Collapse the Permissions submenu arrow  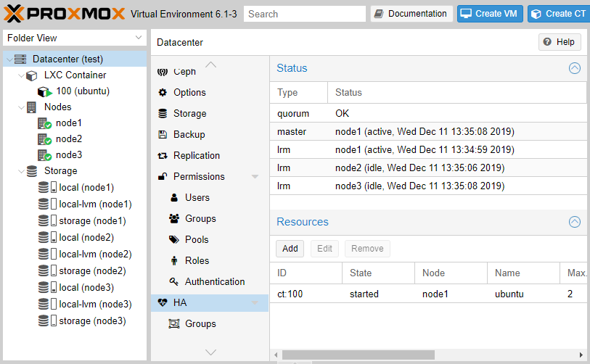(255, 177)
